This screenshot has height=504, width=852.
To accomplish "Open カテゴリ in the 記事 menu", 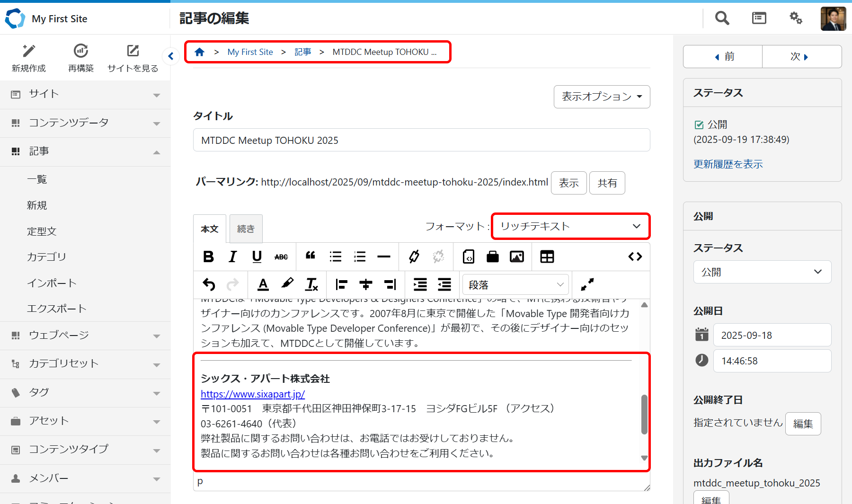I will (46, 257).
